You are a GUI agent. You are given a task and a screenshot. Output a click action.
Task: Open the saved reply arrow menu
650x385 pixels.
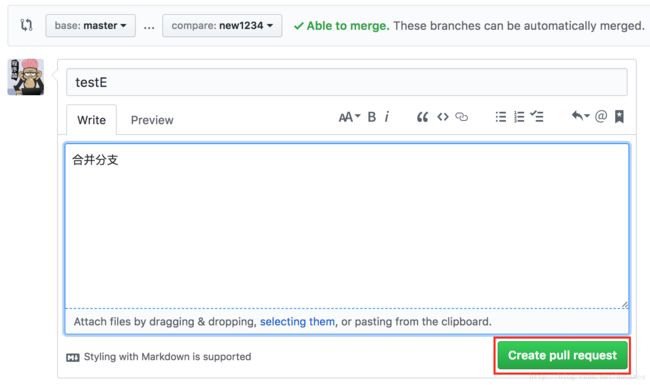(x=580, y=116)
